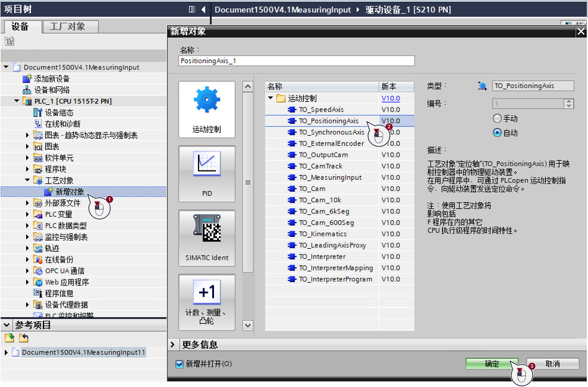This screenshot has height=387, width=588.
Task: Click the 取消 button
Action: click(553, 364)
